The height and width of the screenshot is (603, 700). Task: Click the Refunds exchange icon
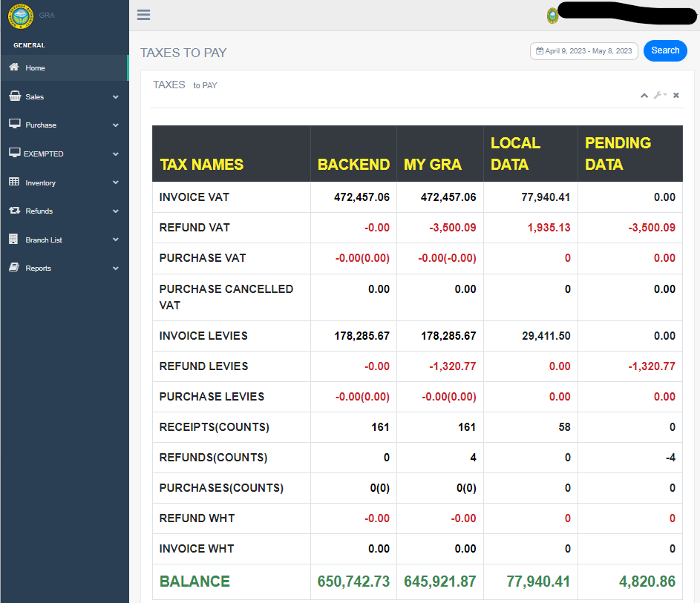coord(13,211)
